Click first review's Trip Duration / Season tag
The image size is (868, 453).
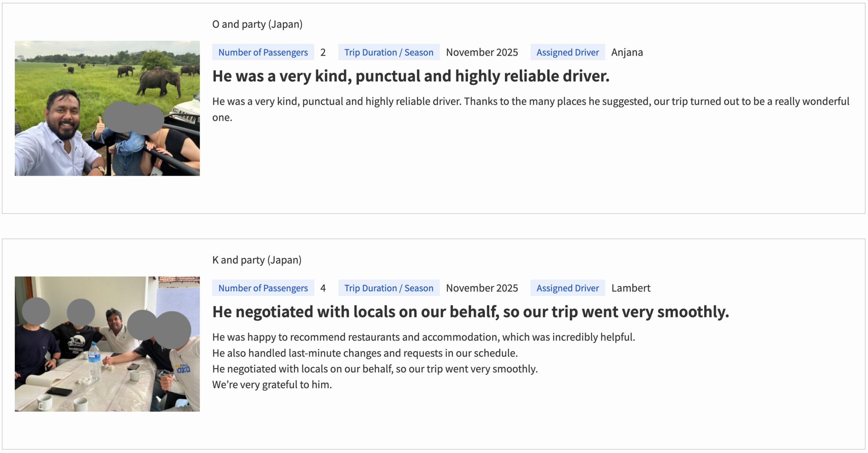[389, 52]
